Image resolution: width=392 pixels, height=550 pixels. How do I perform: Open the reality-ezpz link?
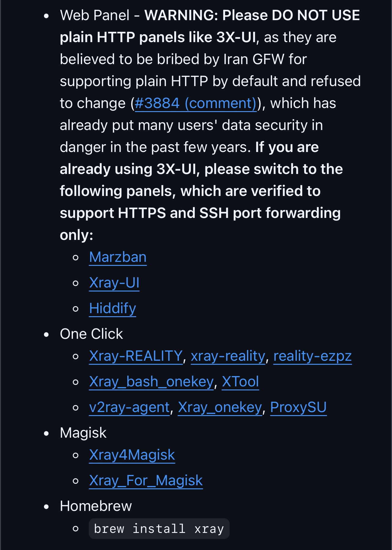pos(313,356)
